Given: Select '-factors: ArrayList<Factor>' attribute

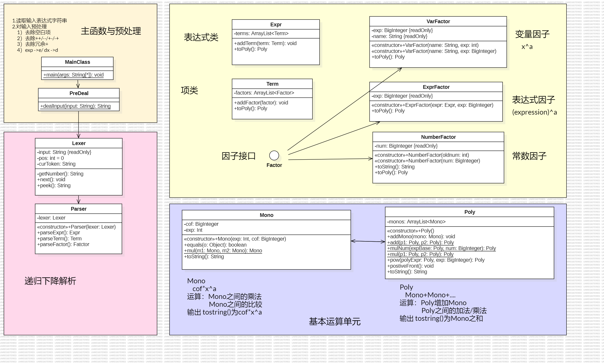Looking at the screenshot, I should click(264, 93).
